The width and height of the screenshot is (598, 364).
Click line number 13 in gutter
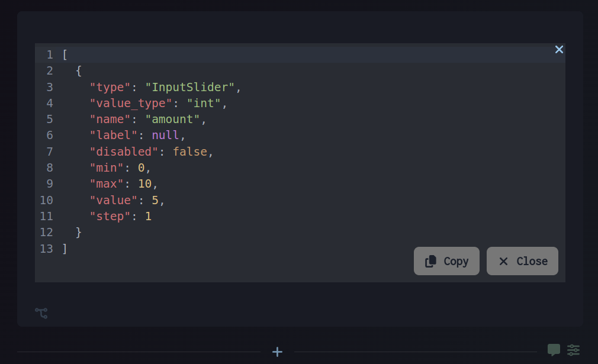click(x=47, y=249)
